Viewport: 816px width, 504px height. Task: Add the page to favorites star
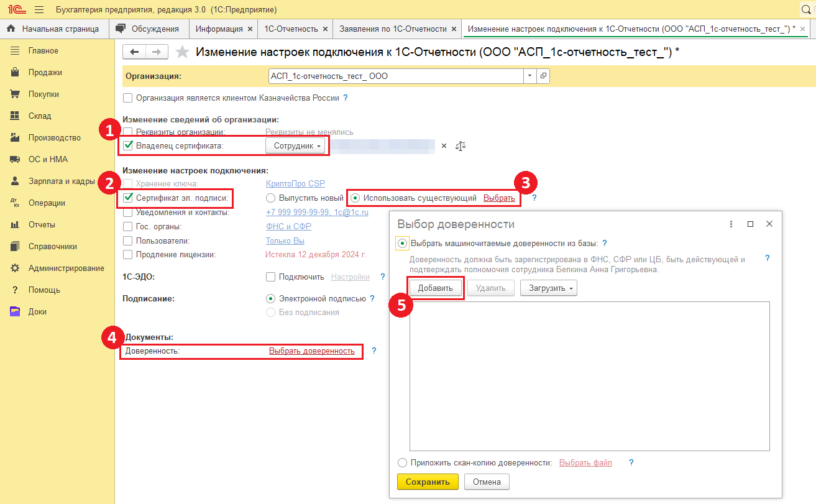(x=182, y=52)
